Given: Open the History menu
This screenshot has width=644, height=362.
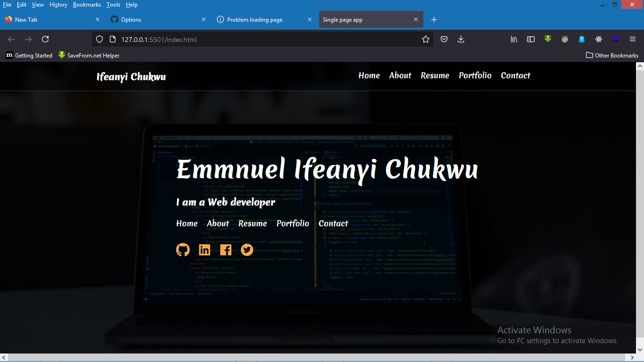Looking at the screenshot, I should pos(58,5).
